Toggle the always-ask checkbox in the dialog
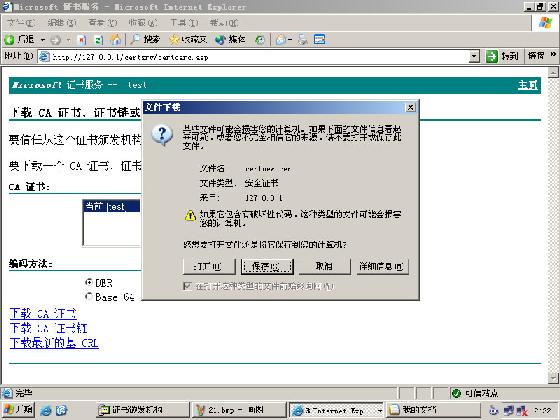 click(187, 286)
